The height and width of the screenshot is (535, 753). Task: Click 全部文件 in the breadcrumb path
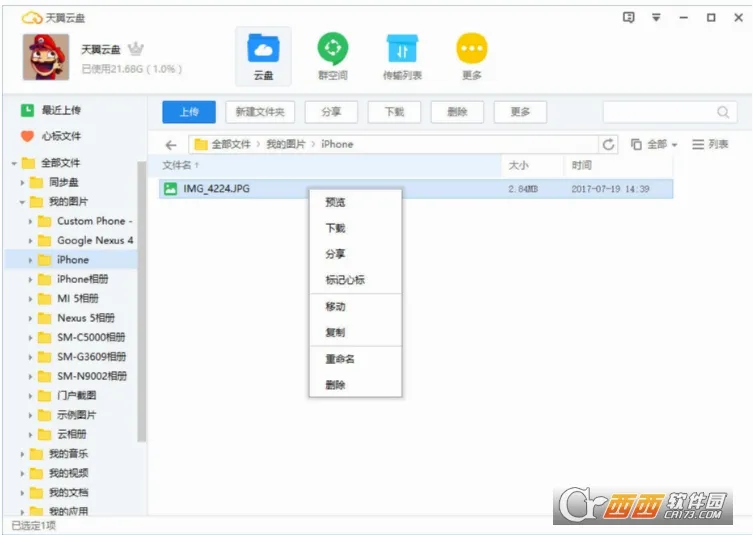(x=231, y=144)
